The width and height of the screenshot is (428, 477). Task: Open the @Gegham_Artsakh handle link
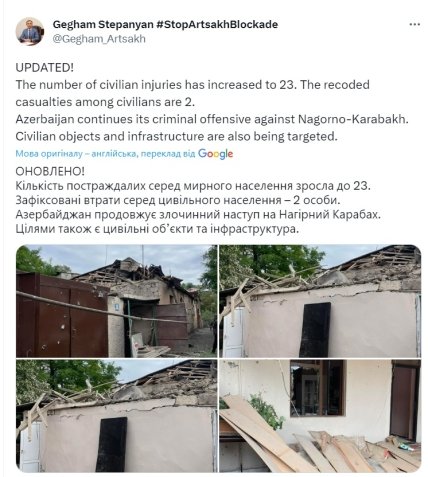99,39
